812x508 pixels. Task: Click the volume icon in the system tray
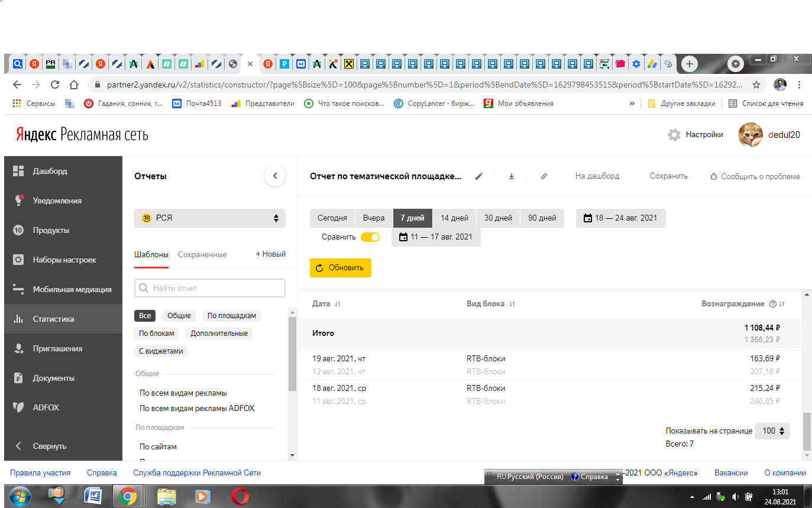click(735, 497)
